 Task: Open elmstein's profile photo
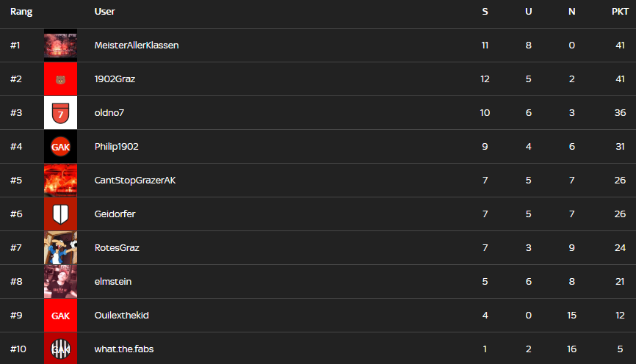click(60, 282)
